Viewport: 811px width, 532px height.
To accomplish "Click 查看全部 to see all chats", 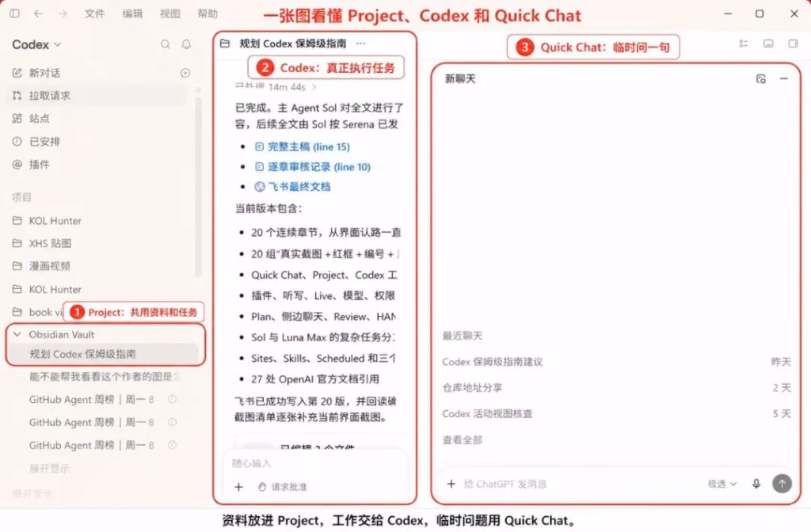I will point(463,440).
